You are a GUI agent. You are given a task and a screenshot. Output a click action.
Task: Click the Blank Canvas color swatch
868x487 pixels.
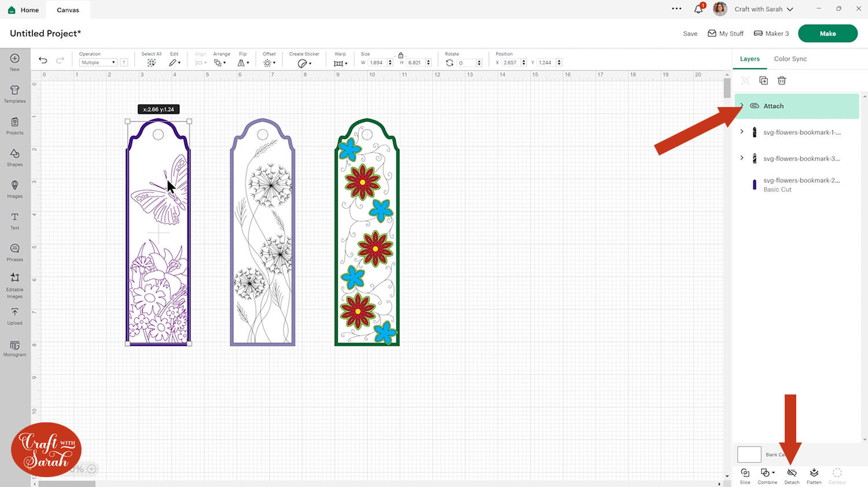[x=749, y=454]
